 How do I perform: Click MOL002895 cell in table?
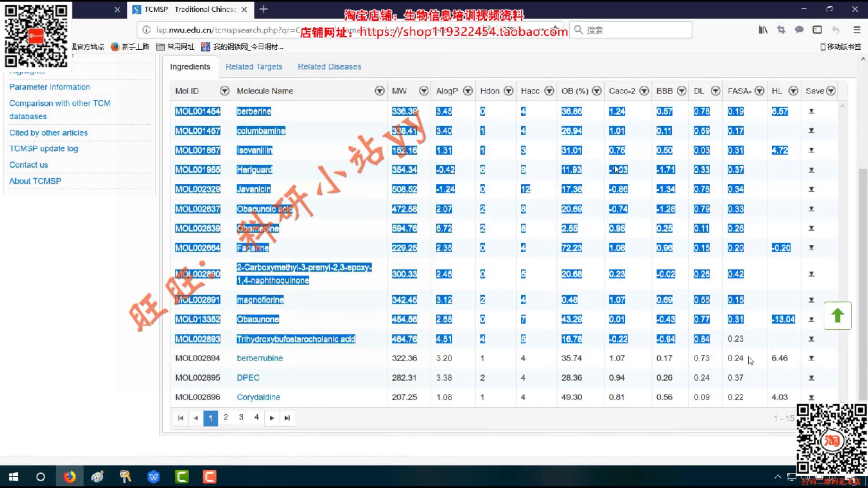198,377
